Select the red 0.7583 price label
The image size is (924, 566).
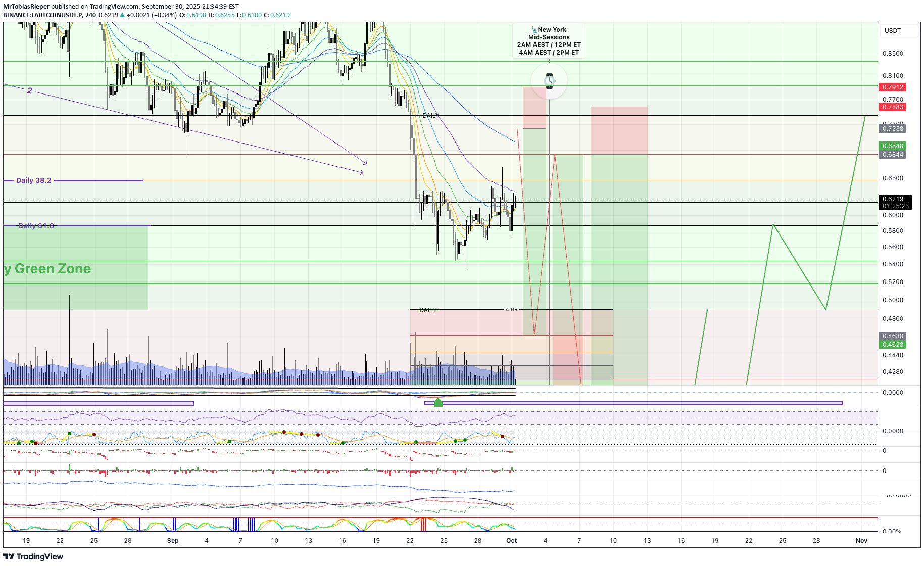893,107
